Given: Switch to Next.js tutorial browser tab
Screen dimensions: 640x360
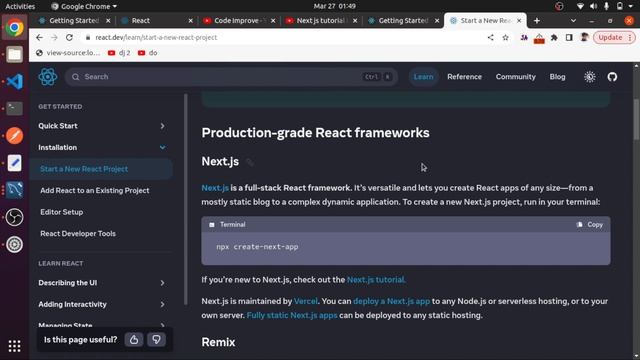Looking at the screenshot, I should 320,20.
